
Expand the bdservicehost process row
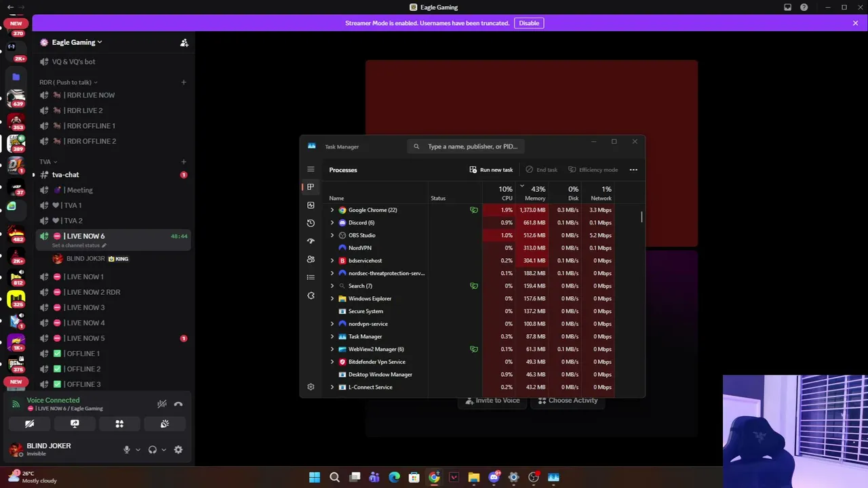332,260
